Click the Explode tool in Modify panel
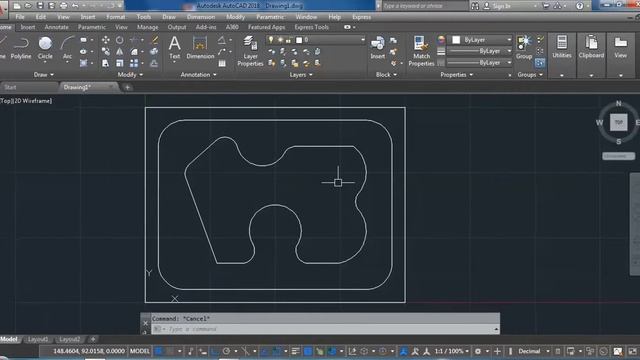Image resolution: width=640 pixels, height=360 pixels. point(154,52)
